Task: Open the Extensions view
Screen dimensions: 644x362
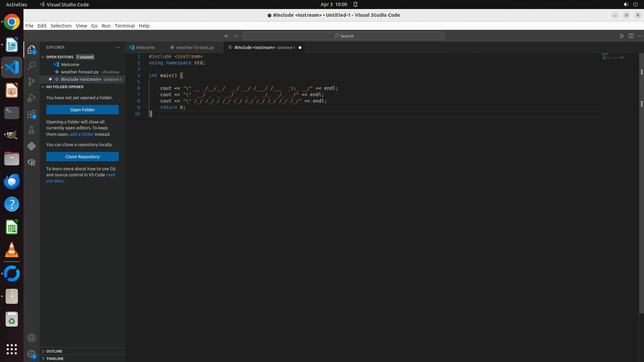Action: coord(32,114)
